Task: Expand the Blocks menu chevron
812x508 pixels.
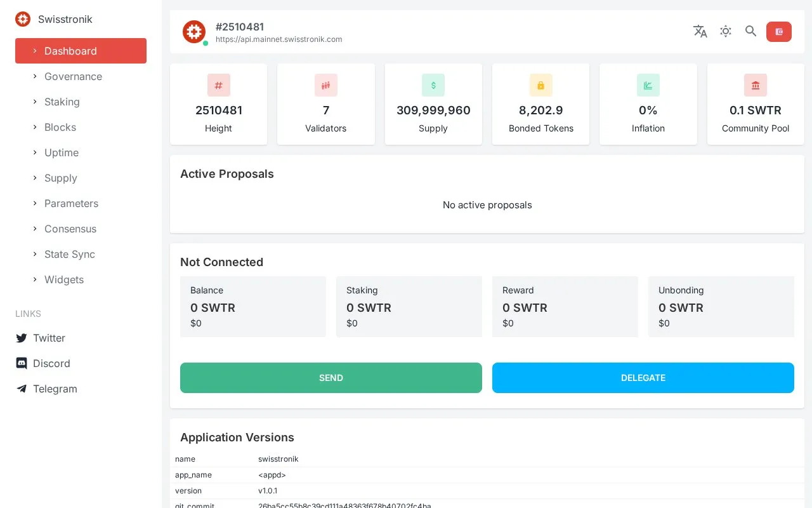Action: tap(35, 127)
